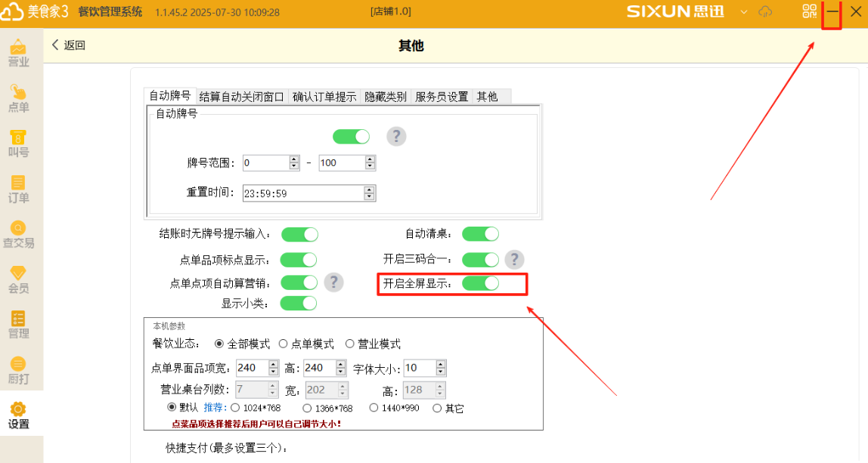Toggle 结账时无牌号提示输入 off

[299, 234]
